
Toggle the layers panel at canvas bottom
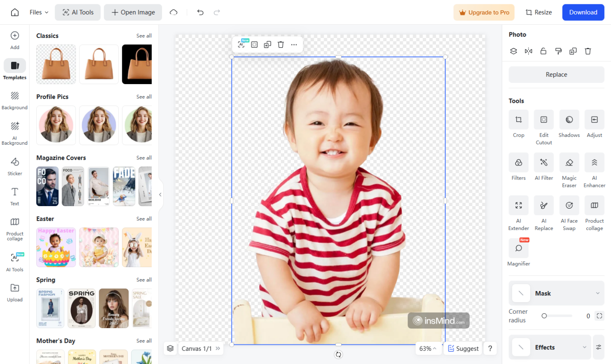pyautogui.click(x=170, y=348)
